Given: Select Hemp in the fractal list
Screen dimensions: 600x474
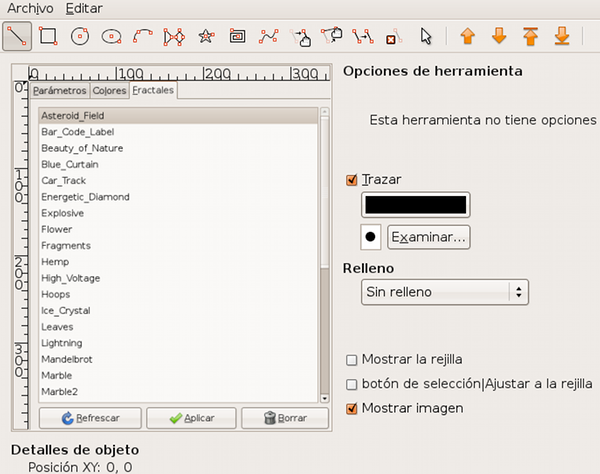Looking at the screenshot, I should pyautogui.click(x=178, y=262).
